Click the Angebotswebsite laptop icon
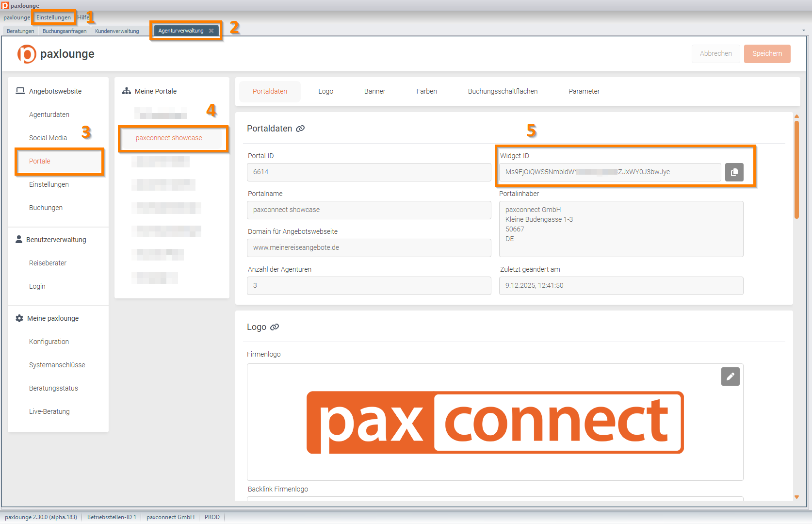The width and height of the screenshot is (812, 524). pos(20,91)
